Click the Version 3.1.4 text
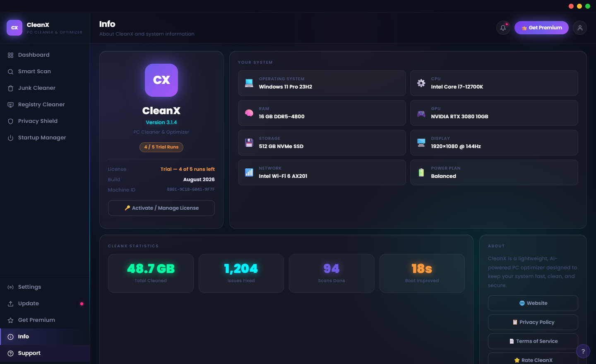This screenshot has width=596, height=364. pos(161,122)
